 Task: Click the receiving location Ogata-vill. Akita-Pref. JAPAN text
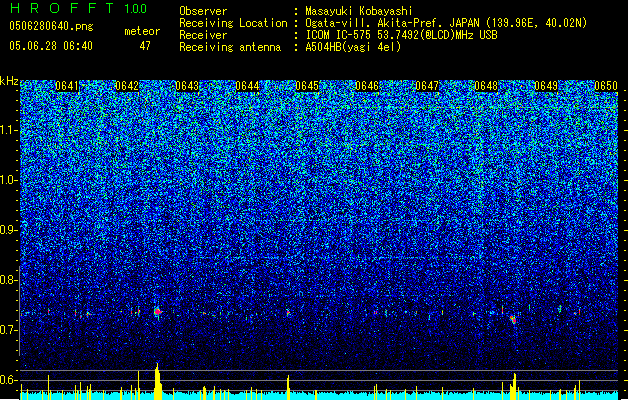[x=446, y=23]
